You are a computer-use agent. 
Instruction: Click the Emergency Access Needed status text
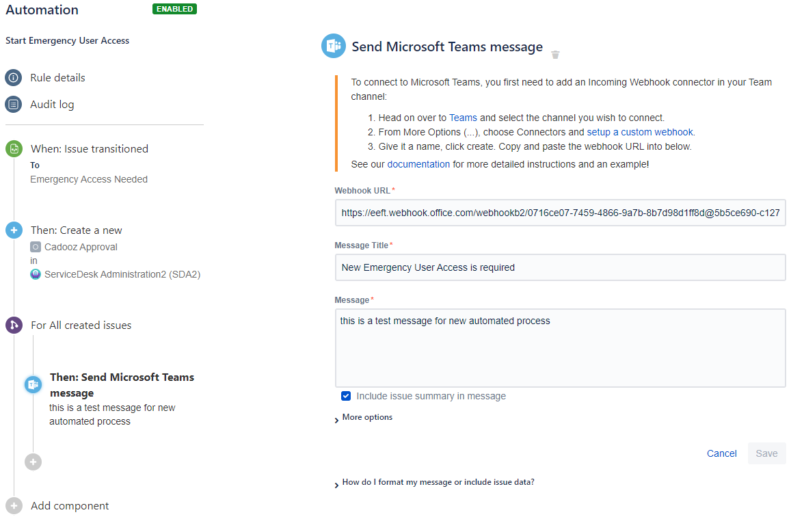[x=89, y=179]
